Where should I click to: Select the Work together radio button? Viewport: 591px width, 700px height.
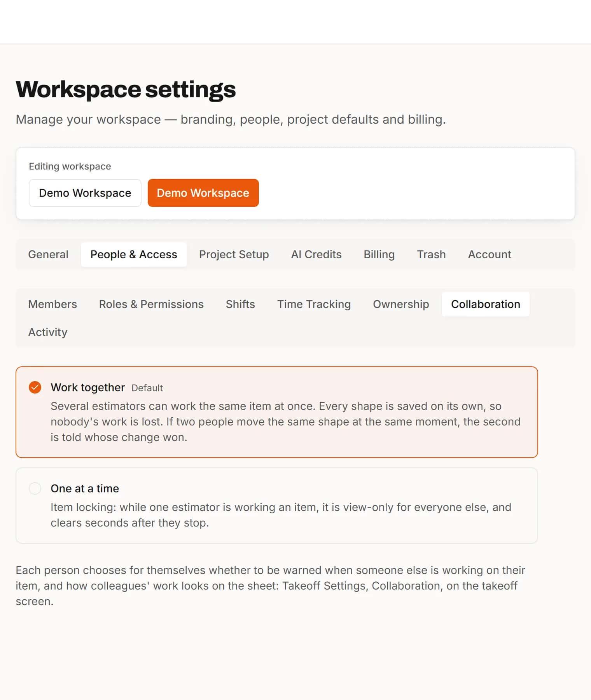click(35, 387)
